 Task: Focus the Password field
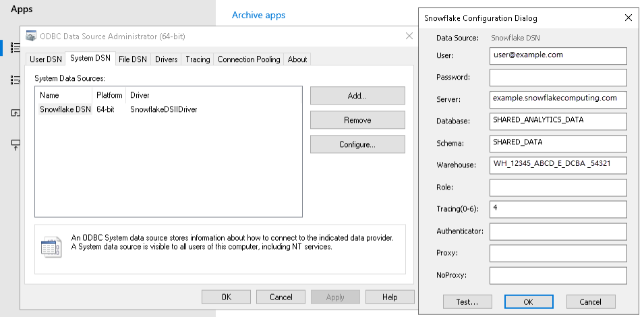pos(558,78)
